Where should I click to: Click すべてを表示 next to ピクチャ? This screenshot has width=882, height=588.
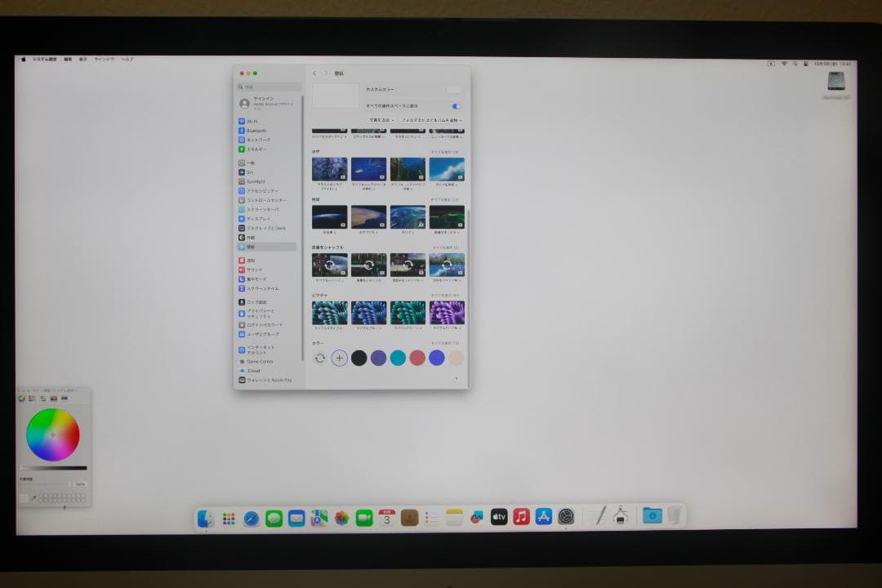(447, 295)
